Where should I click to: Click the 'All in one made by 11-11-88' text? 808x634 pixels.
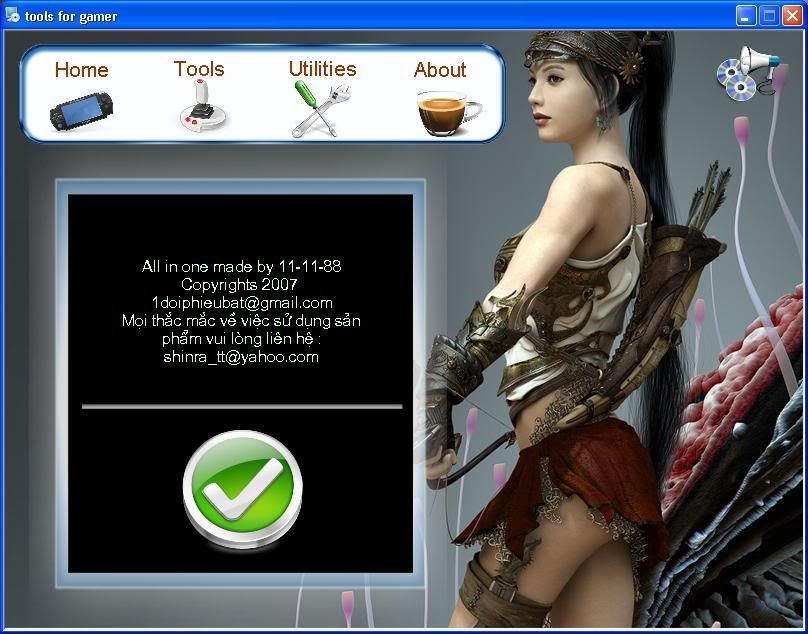tap(241, 266)
